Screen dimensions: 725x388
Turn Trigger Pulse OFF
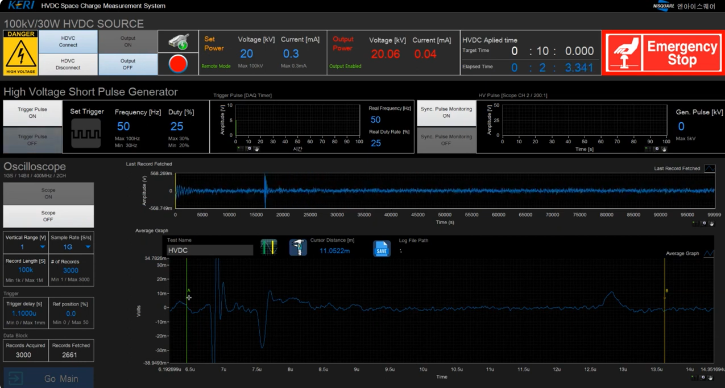[x=32, y=140]
